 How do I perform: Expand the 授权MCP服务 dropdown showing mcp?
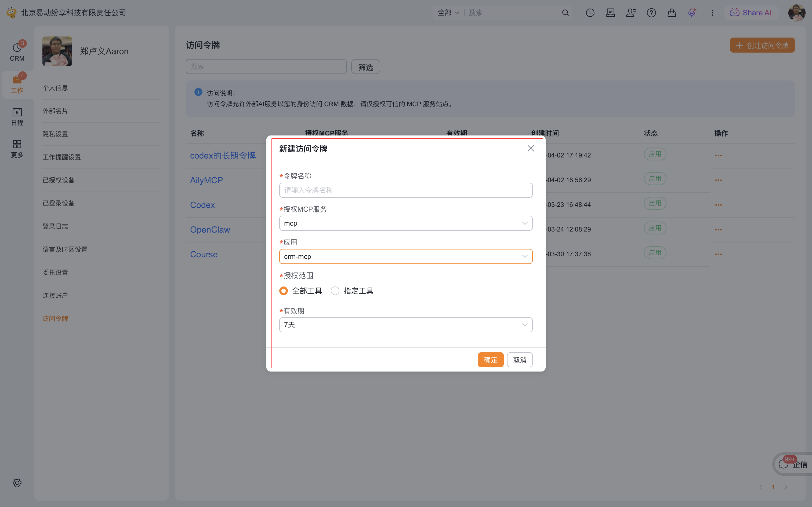click(x=405, y=223)
